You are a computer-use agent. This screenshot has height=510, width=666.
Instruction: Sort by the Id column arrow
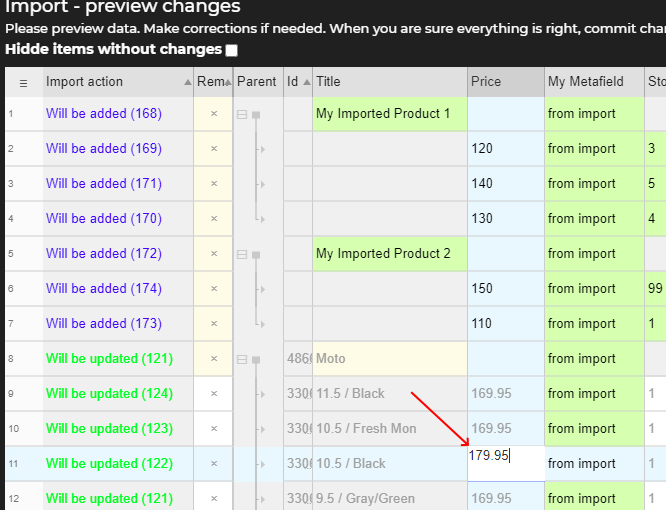tap(306, 82)
